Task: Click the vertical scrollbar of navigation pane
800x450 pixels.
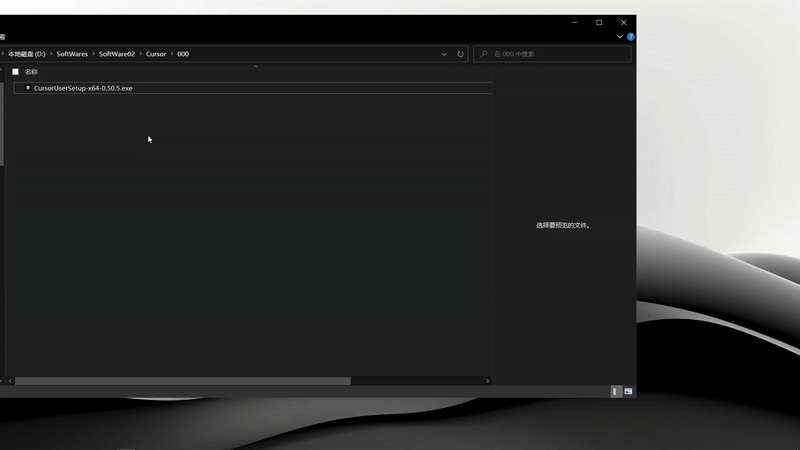Action: pos(2,124)
